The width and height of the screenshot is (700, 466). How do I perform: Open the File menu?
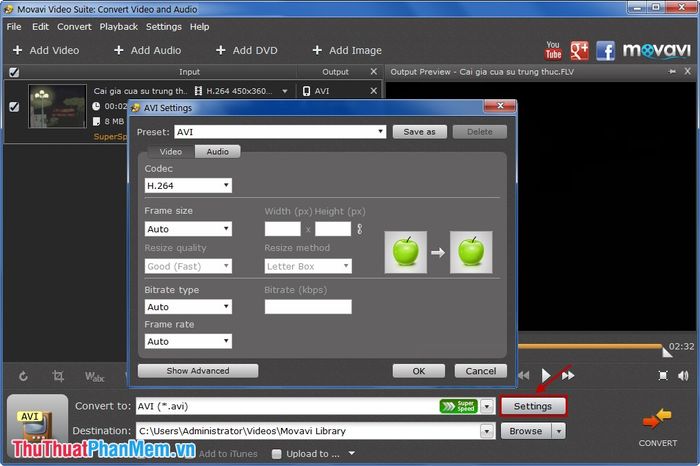(x=14, y=27)
